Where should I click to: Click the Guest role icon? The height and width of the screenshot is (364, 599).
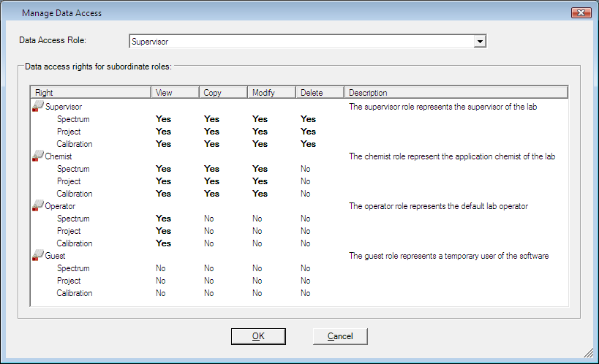click(x=37, y=256)
